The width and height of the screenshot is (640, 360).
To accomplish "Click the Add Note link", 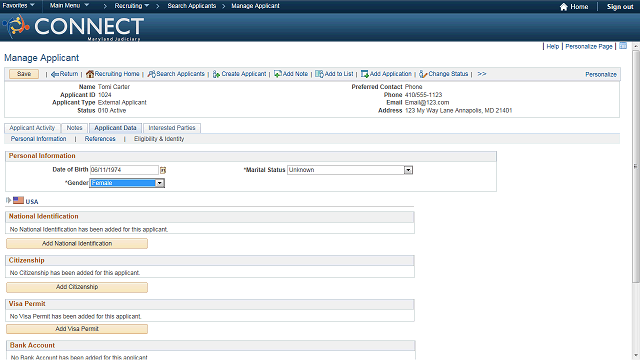I will 295,74.
